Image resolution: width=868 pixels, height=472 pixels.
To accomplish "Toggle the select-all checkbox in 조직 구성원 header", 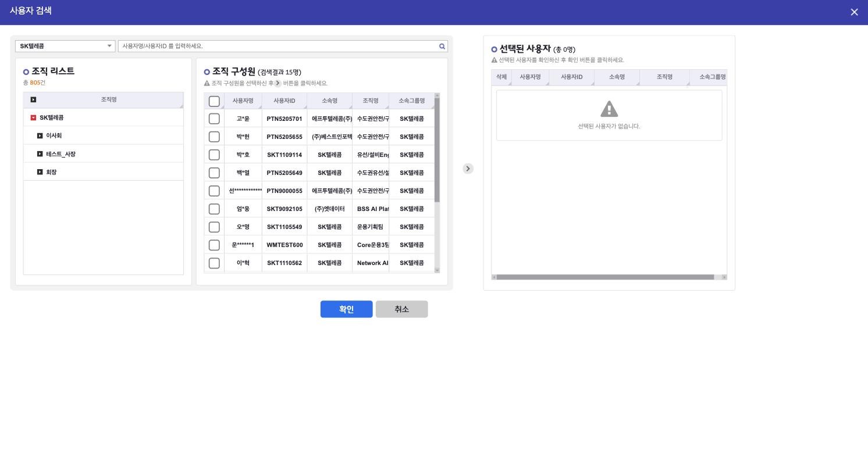I will click(214, 101).
